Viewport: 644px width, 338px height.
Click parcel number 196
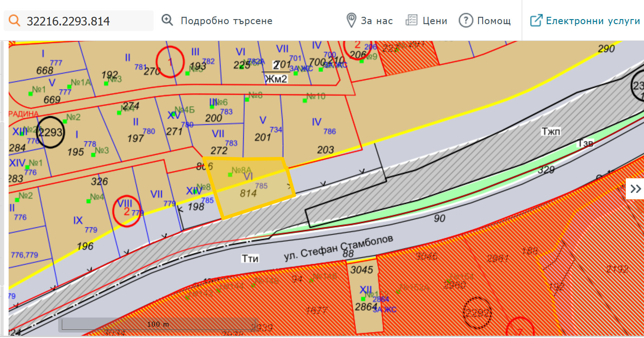(85, 246)
